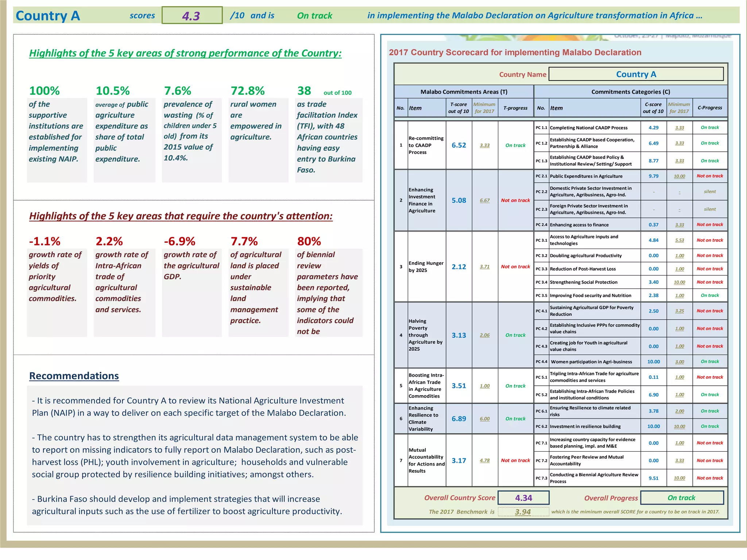Click the Overall Progress On track box
747x560 pixels.
click(x=681, y=498)
